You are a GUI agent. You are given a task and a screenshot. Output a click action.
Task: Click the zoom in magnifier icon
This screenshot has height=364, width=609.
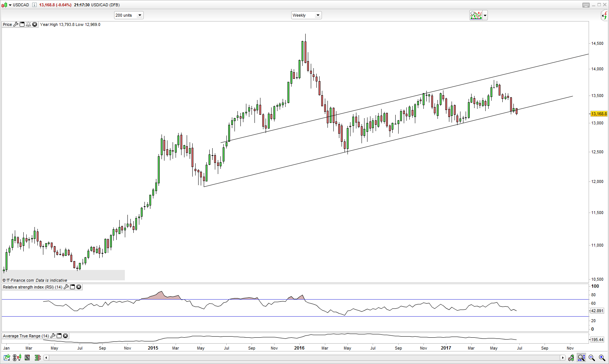tap(602, 358)
